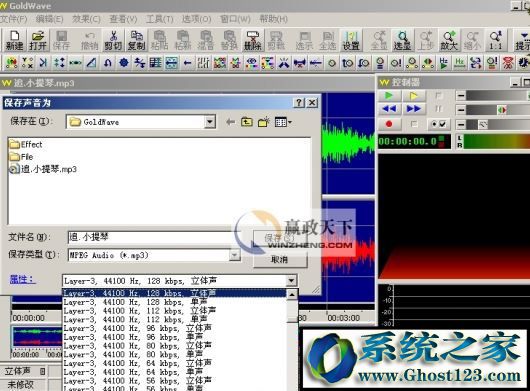Image resolution: width=530 pixels, height=391 pixels.
Task: Open the File folder in file list
Action: (21, 157)
